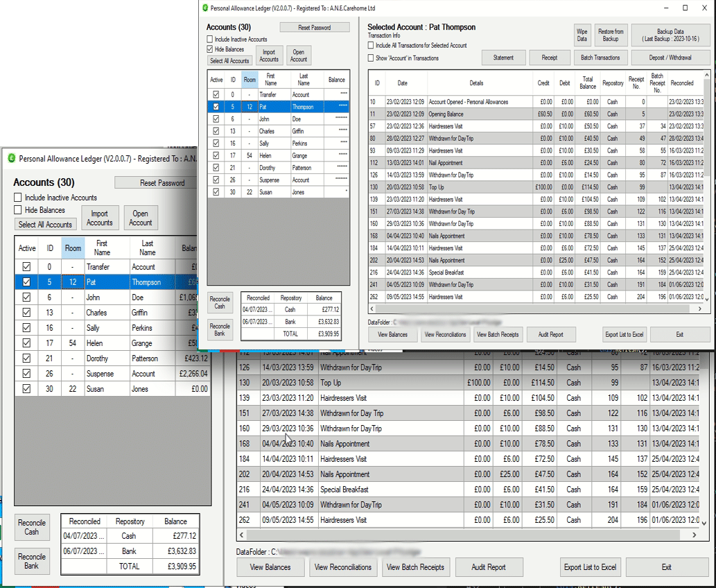Click the Receipt button
Image resolution: width=716 pixels, height=588 pixels.
click(x=550, y=58)
